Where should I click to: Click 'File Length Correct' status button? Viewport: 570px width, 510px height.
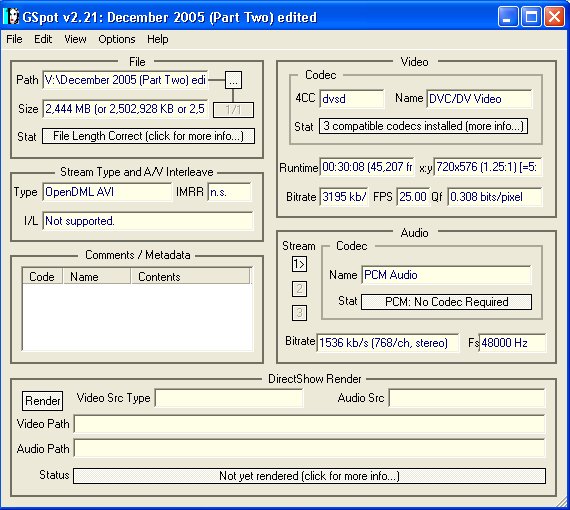pyautogui.click(x=148, y=136)
